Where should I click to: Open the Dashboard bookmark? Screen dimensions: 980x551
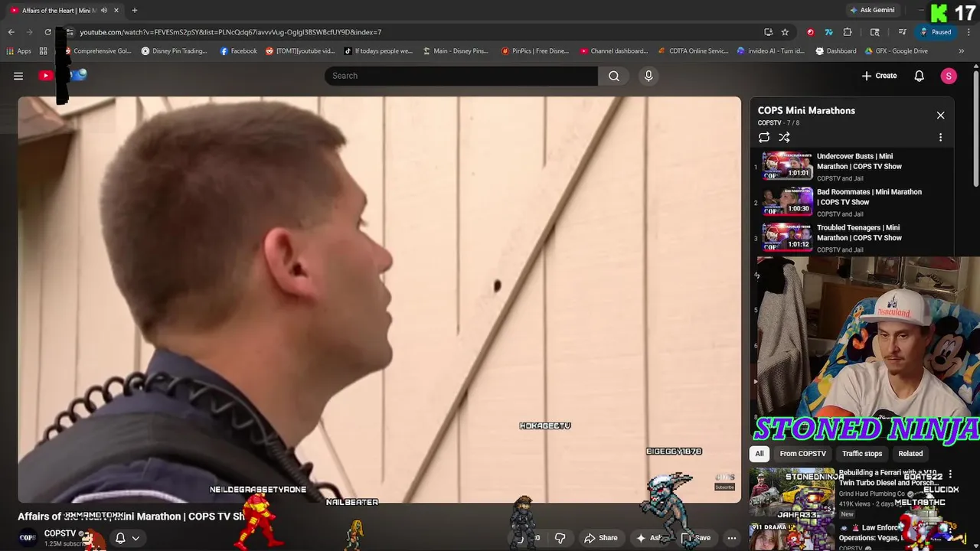click(836, 51)
